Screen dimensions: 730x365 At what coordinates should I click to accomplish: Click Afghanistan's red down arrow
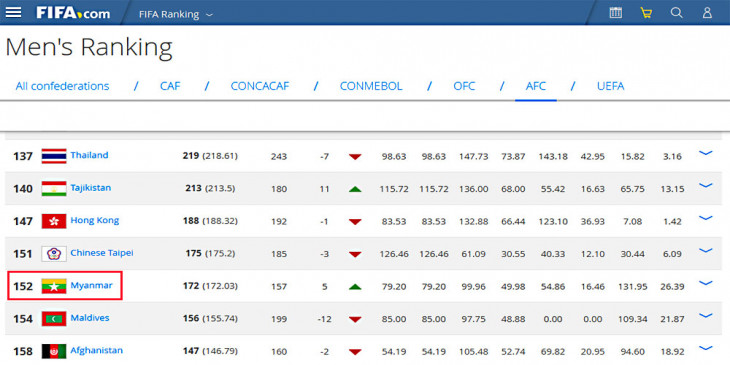355,352
